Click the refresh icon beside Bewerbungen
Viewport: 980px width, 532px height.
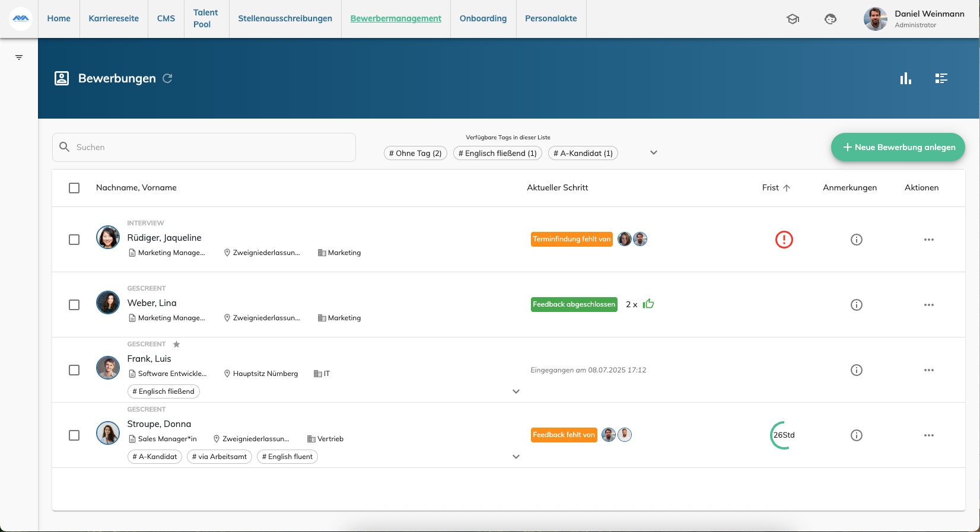(167, 78)
